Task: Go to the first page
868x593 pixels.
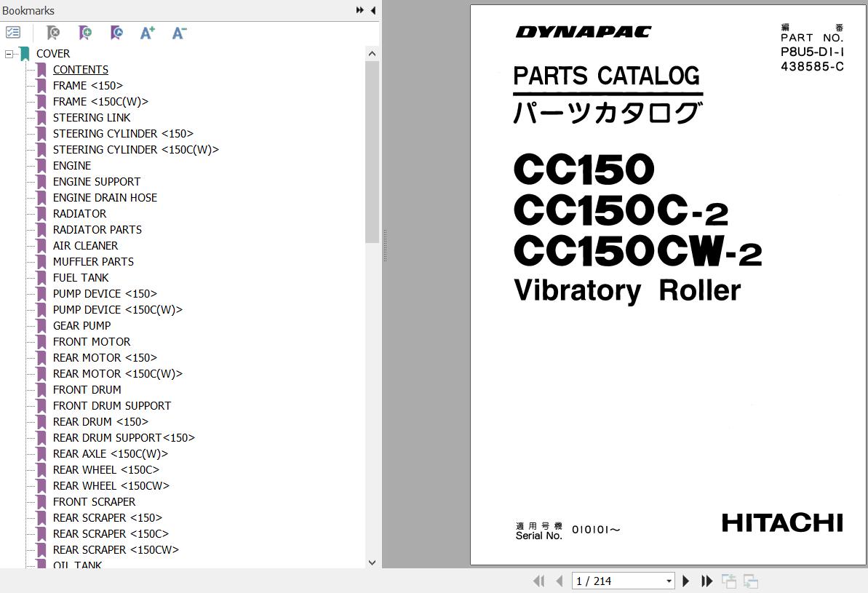Action: coord(538,581)
